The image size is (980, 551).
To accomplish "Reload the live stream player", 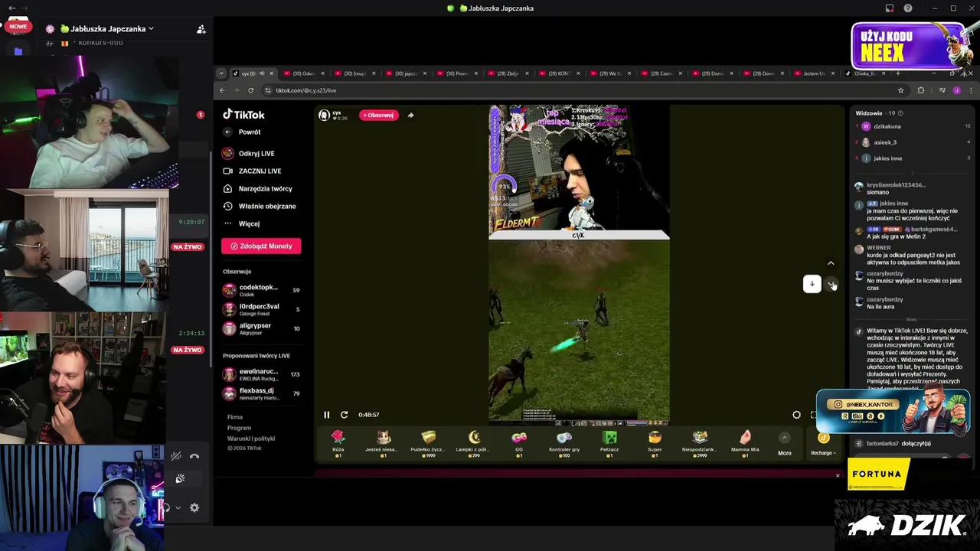I will (x=344, y=415).
